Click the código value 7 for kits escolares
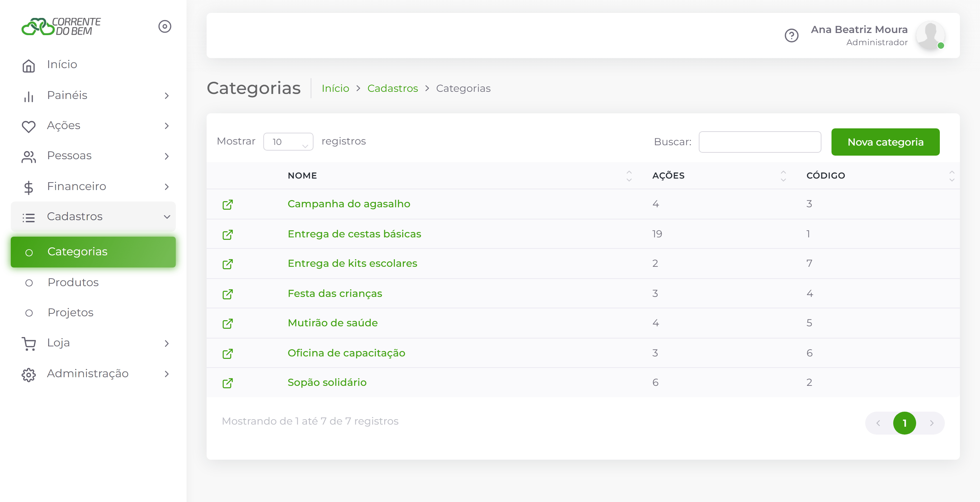Viewport: 980px width, 502px height. 809,263
